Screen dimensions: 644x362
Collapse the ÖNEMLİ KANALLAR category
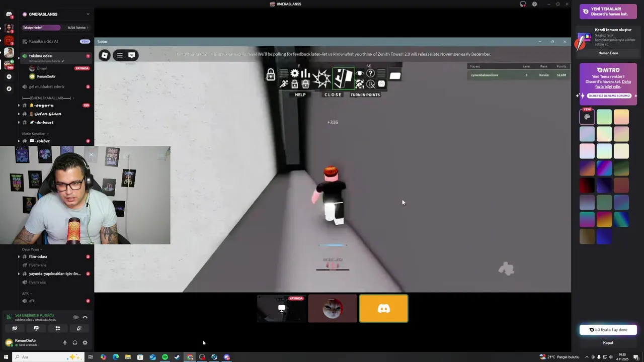click(x=47, y=98)
